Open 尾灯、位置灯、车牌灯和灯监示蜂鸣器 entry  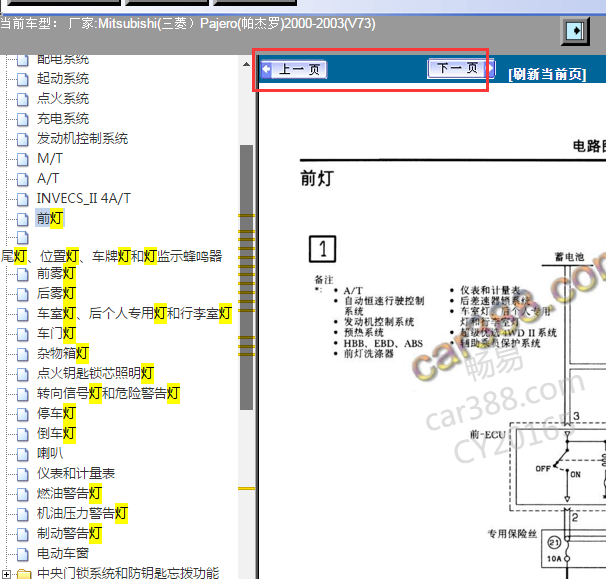(111, 256)
